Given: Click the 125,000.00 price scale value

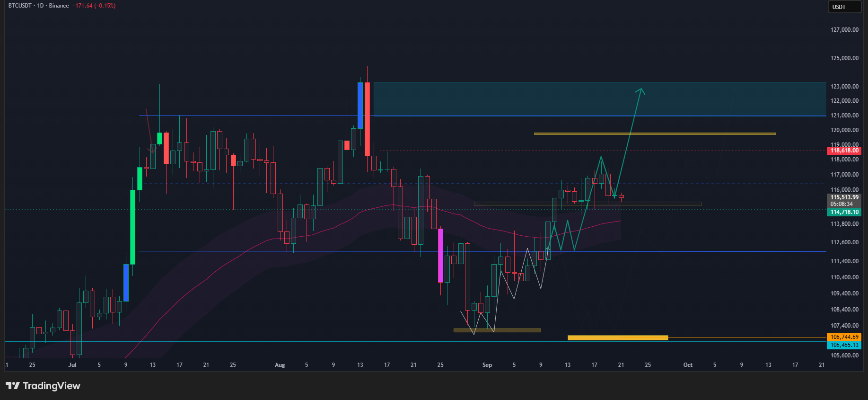Looking at the screenshot, I should point(844,58).
